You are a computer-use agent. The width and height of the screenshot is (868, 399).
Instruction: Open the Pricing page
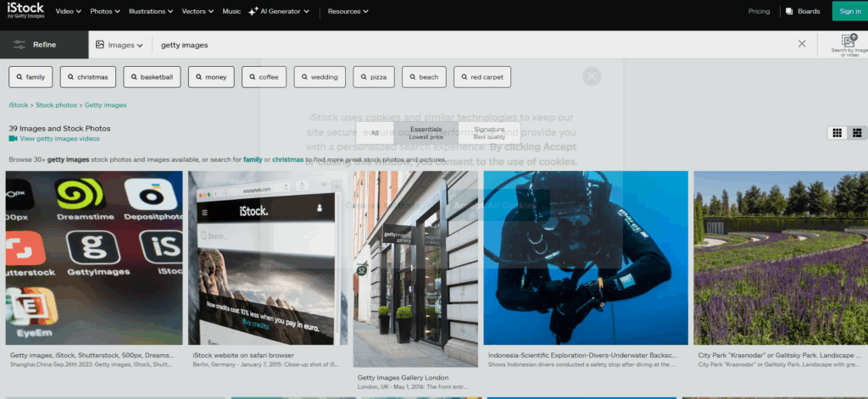pyautogui.click(x=759, y=11)
